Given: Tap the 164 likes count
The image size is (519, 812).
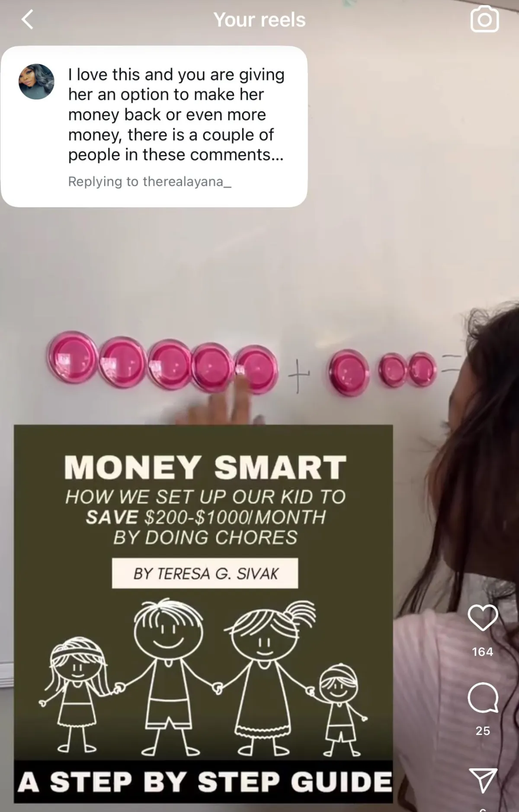Looking at the screenshot, I should [x=483, y=652].
